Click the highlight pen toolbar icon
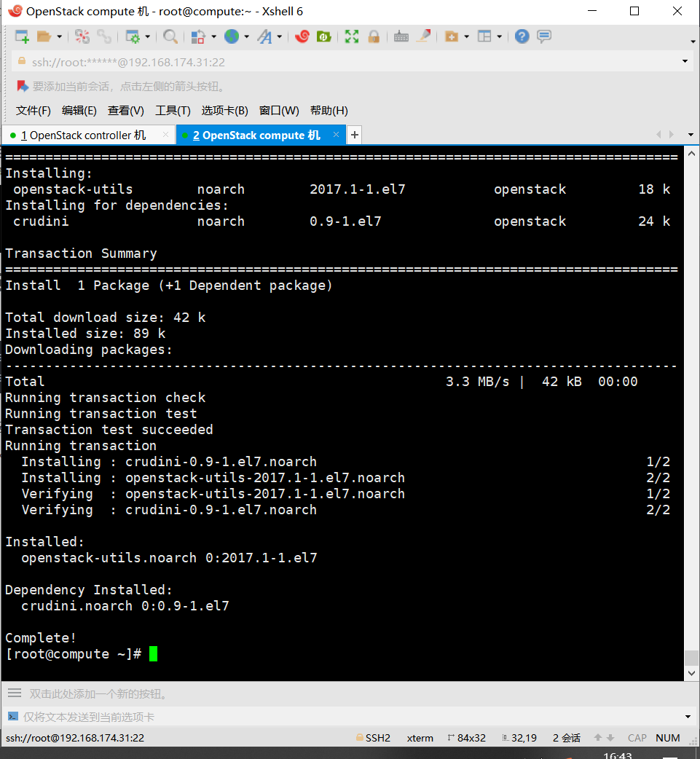The image size is (700, 759). [423, 36]
